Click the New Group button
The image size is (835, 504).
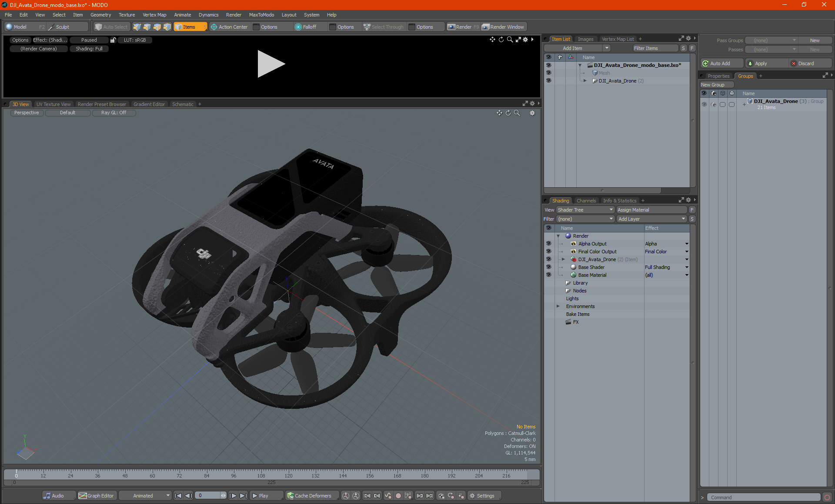[x=716, y=85]
